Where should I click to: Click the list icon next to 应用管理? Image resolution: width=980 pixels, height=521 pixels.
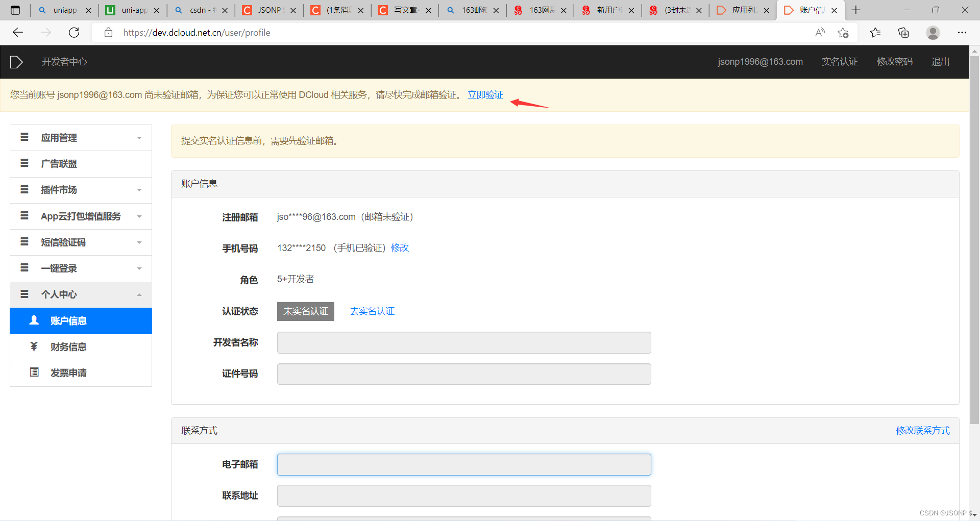pyautogui.click(x=24, y=137)
